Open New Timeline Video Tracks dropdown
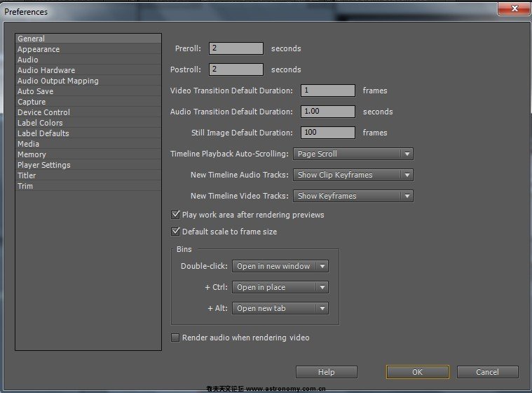Viewport: 532px width, 393px height. click(353, 196)
